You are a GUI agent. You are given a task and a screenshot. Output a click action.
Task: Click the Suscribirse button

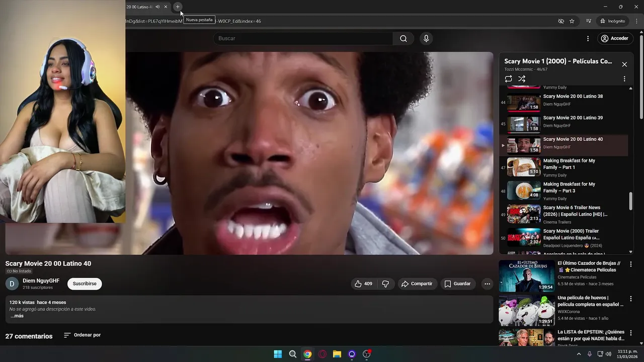click(85, 284)
